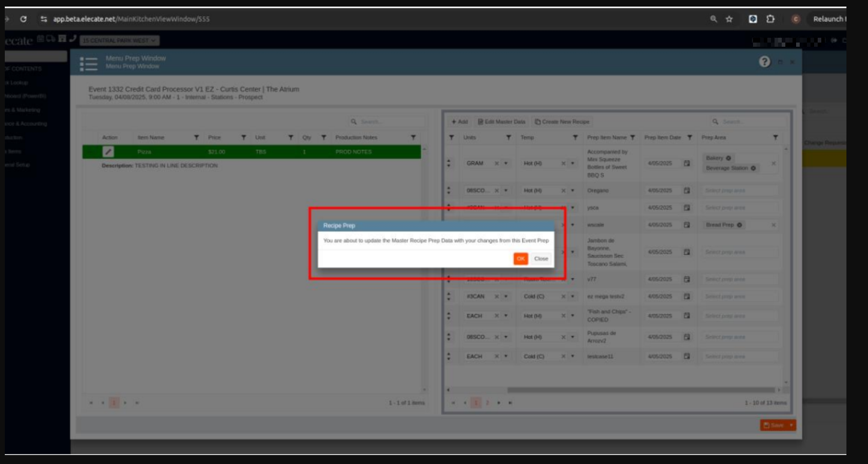Expand the GRAM units dropdown
The width and height of the screenshot is (868, 464).
pos(506,164)
